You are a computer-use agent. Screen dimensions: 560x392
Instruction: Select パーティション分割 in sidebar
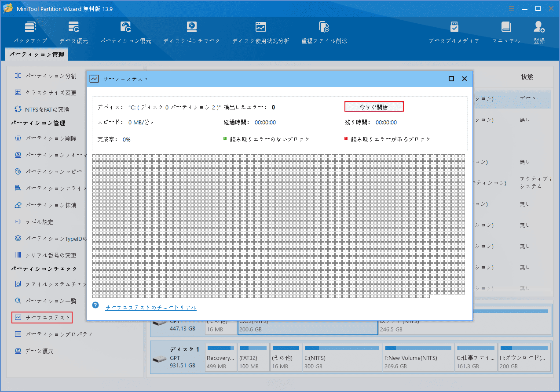[x=45, y=76]
